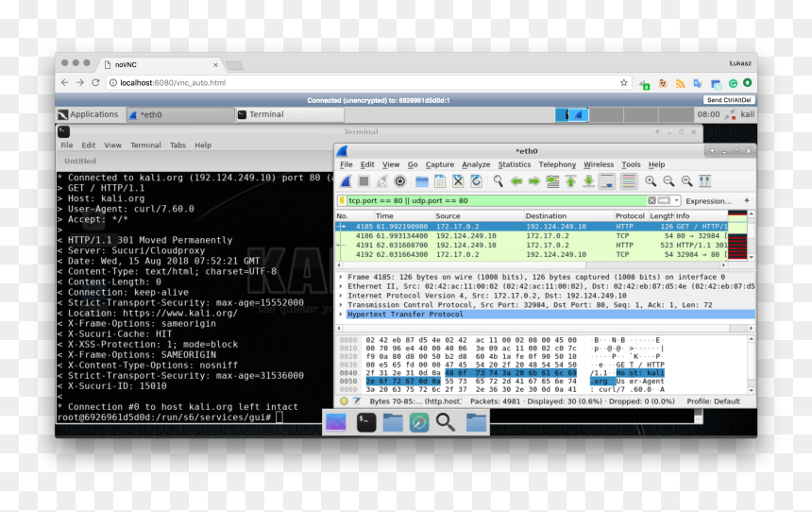This screenshot has width=812, height=512.
Task: Select packet 4192 in list
Action: [531, 254]
